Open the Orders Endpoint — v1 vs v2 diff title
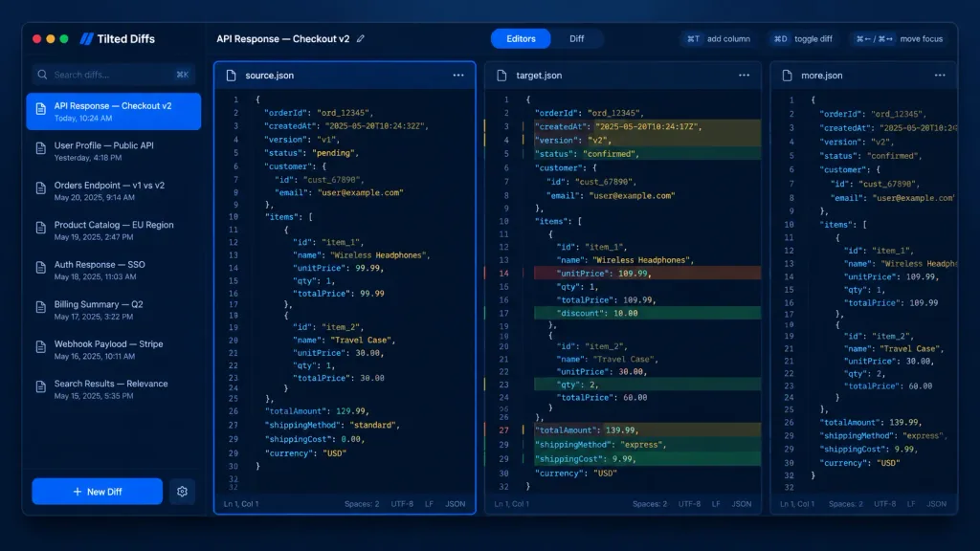This screenshot has height=551, width=980. pos(109,186)
